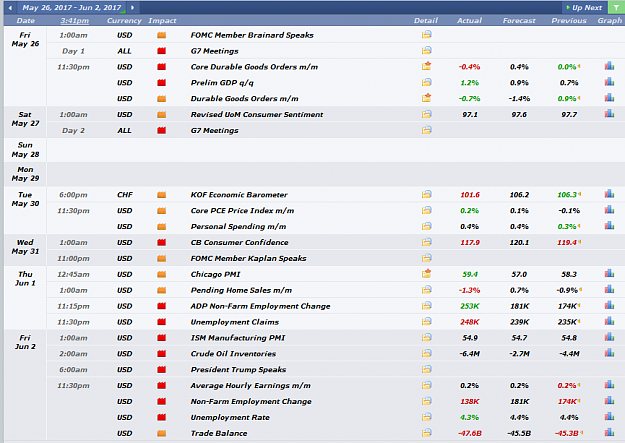Viewport: 625px width, 443px height.
Task: Show graph for Unemployment Claims
Action: click(609, 321)
